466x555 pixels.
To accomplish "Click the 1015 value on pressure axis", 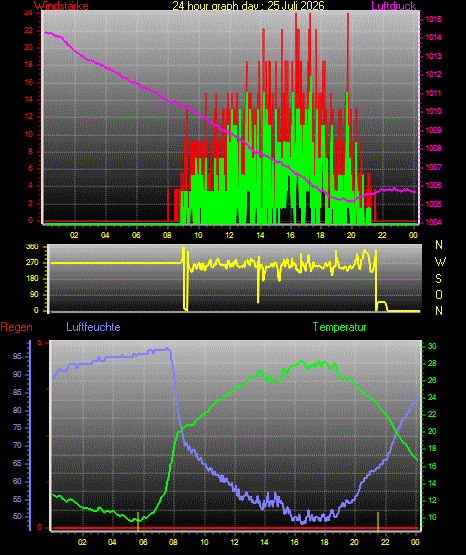I will point(433,19).
